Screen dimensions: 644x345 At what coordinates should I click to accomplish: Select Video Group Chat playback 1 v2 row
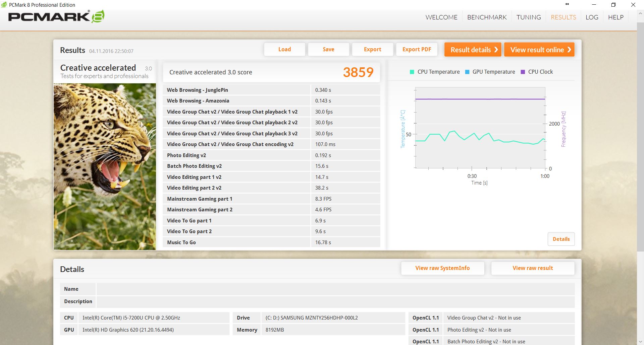point(271,112)
